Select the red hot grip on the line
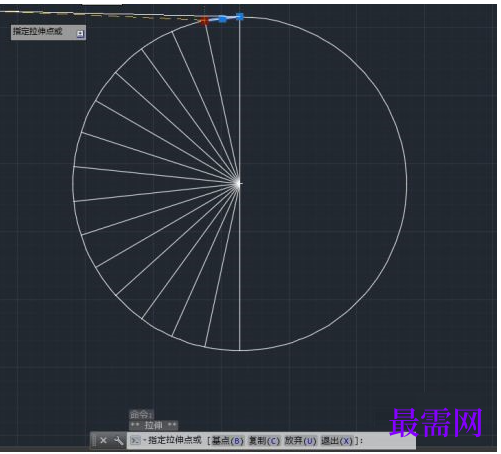Image resolution: width=501 pixels, height=454 pixels. pos(204,21)
